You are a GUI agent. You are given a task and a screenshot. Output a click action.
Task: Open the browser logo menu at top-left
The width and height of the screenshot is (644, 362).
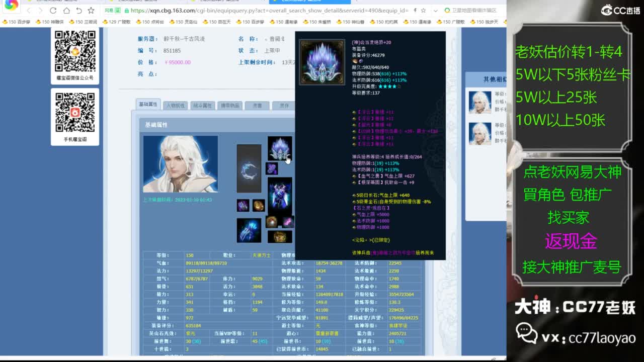pos(11,6)
